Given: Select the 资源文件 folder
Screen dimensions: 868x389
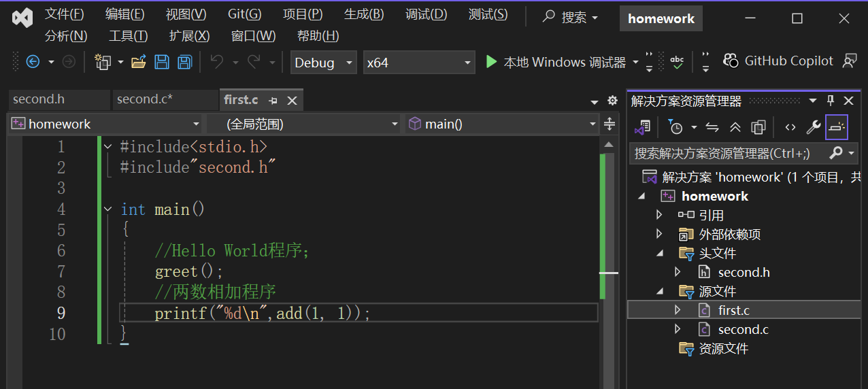Looking at the screenshot, I should click(x=723, y=348).
